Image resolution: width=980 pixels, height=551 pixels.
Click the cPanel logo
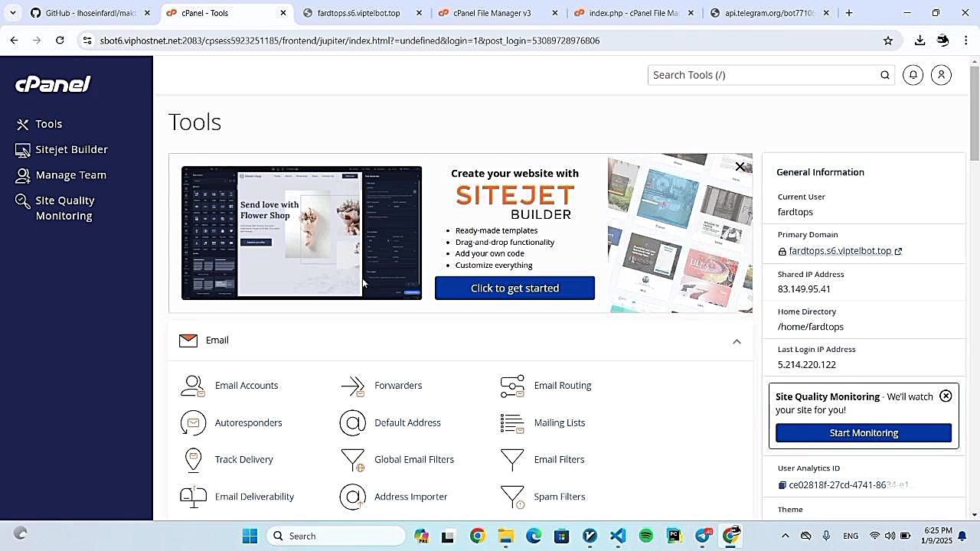tap(53, 83)
